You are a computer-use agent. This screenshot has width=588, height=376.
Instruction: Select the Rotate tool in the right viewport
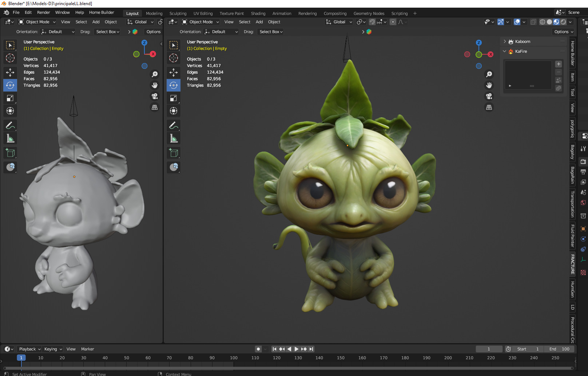[x=174, y=85]
